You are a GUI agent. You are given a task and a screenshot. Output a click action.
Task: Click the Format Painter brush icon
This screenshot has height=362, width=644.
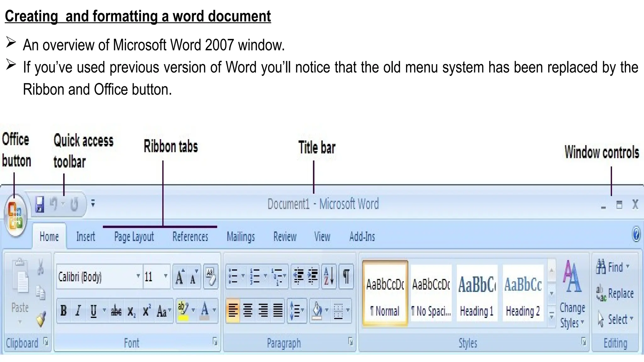tap(41, 319)
